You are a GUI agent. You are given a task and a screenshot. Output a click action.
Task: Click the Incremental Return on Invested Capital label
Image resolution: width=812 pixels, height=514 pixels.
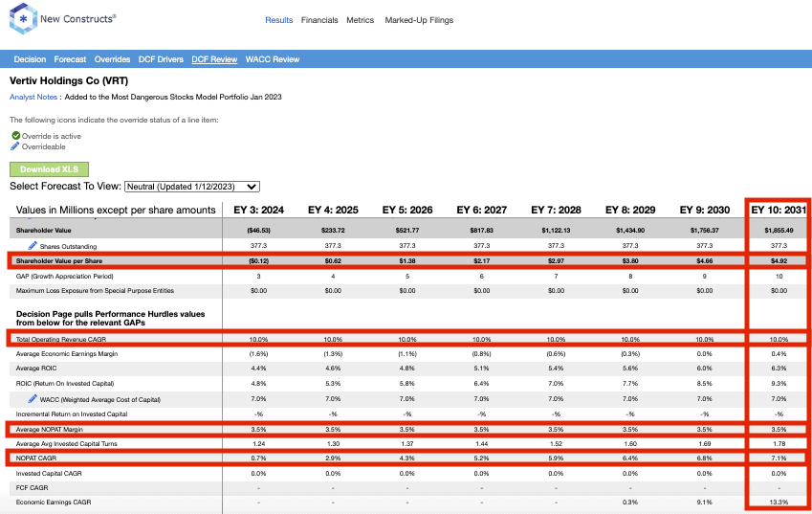(x=72, y=414)
